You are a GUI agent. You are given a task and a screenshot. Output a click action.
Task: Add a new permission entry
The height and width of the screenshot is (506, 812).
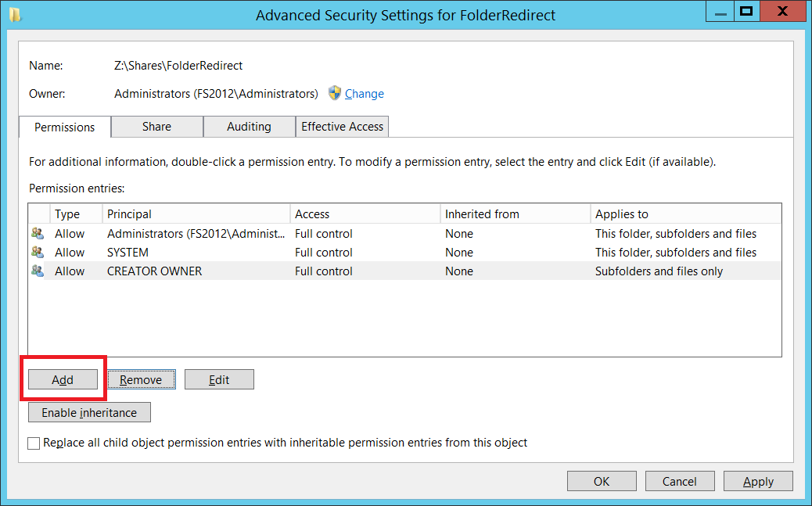click(x=63, y=379)
